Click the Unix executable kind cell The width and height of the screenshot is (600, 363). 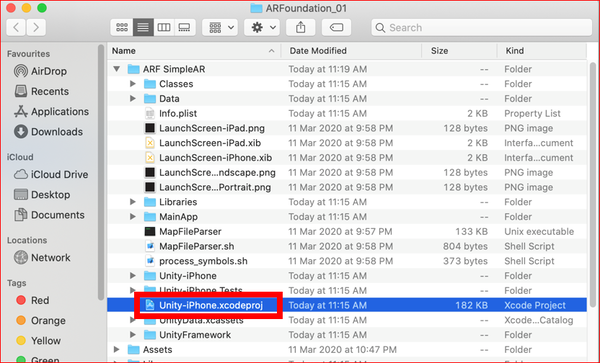(x=539, y=231)
